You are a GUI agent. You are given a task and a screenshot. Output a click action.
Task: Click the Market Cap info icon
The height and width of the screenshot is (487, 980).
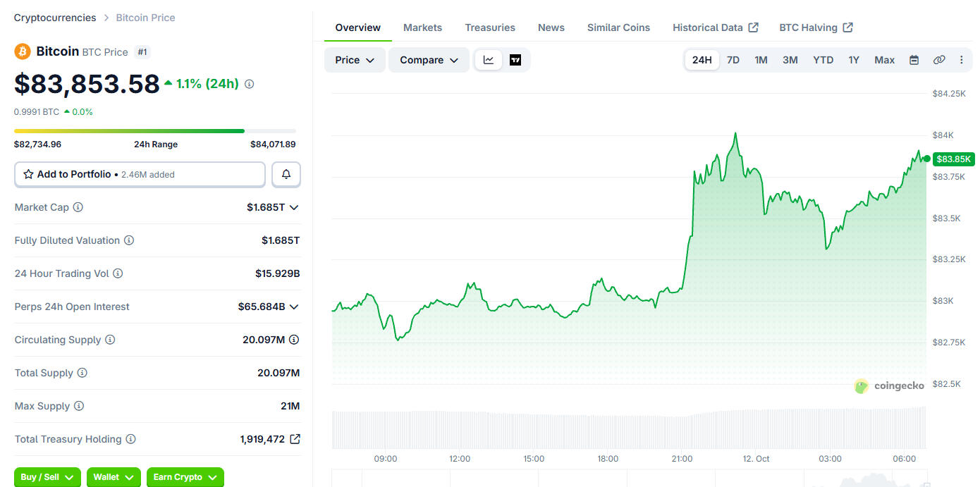(x=78, y=207)
